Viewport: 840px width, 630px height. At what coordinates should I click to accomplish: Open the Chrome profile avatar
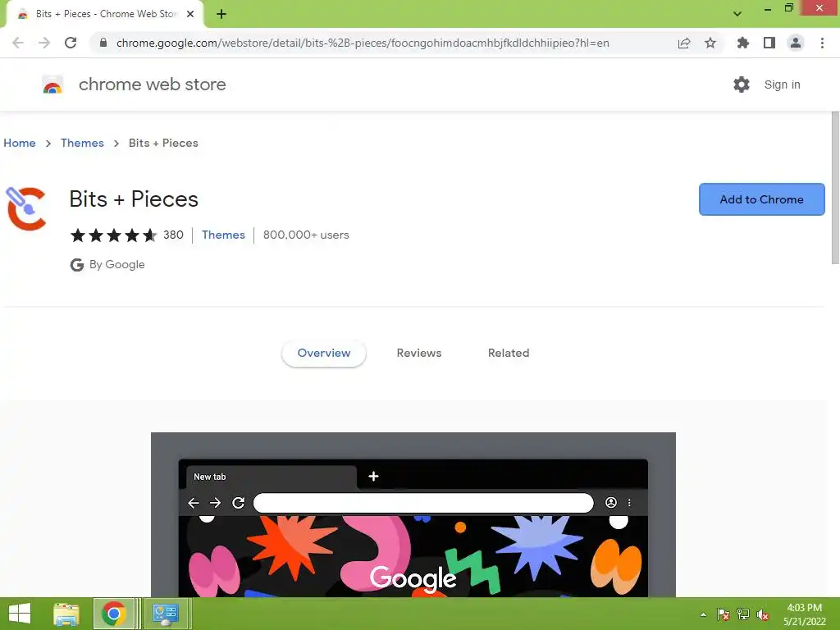click(x=796, y=43)
